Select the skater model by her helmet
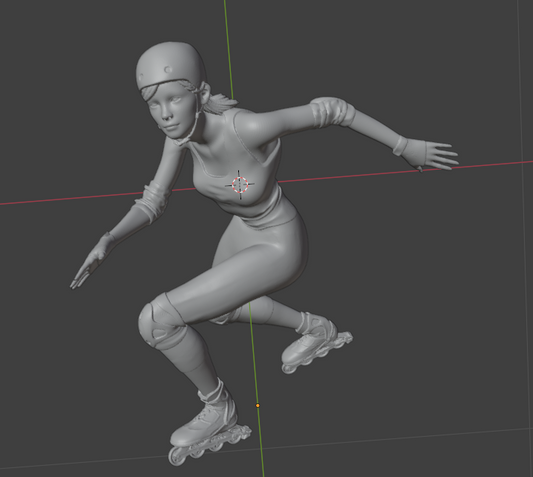The height and width of the screenshot is (477, 533). point(171,65)
